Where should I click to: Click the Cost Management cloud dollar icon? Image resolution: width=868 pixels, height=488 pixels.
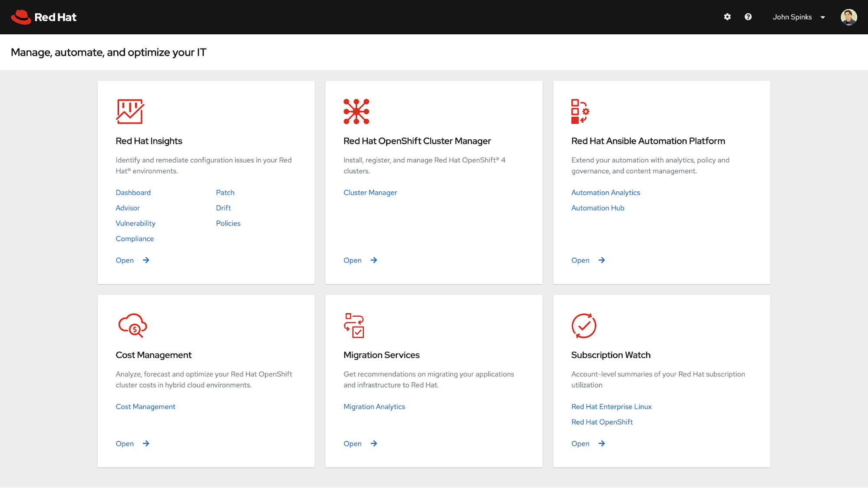[132, 325]
